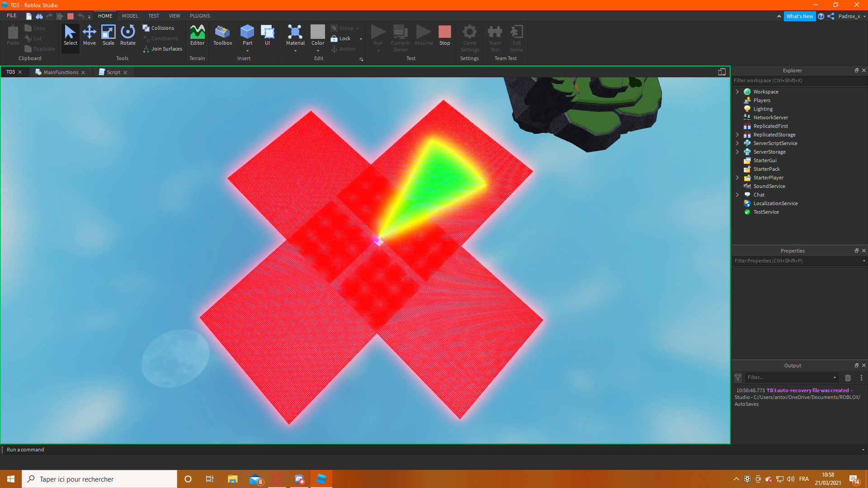
Task: Click the Filter workspace search field
Action: coord(799,80)
